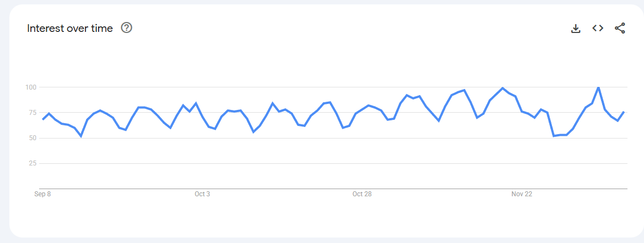Click the line directly above Oct 3 label
The width and height of the screenshot is (644, 243).
click(202, 116)
